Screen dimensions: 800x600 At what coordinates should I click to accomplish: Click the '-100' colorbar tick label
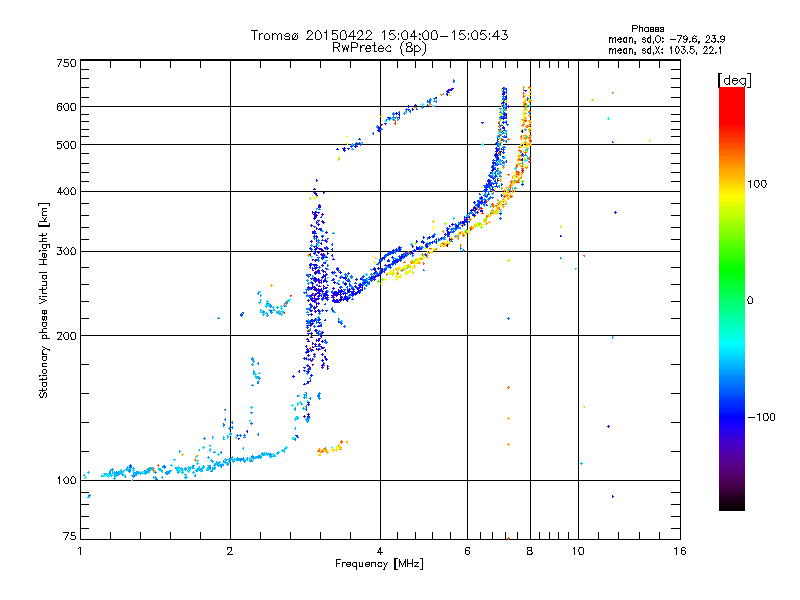[x=762, y=417]
